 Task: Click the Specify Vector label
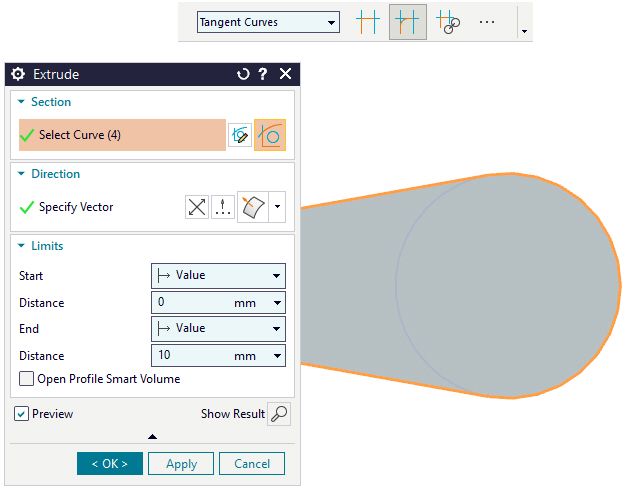76,207
